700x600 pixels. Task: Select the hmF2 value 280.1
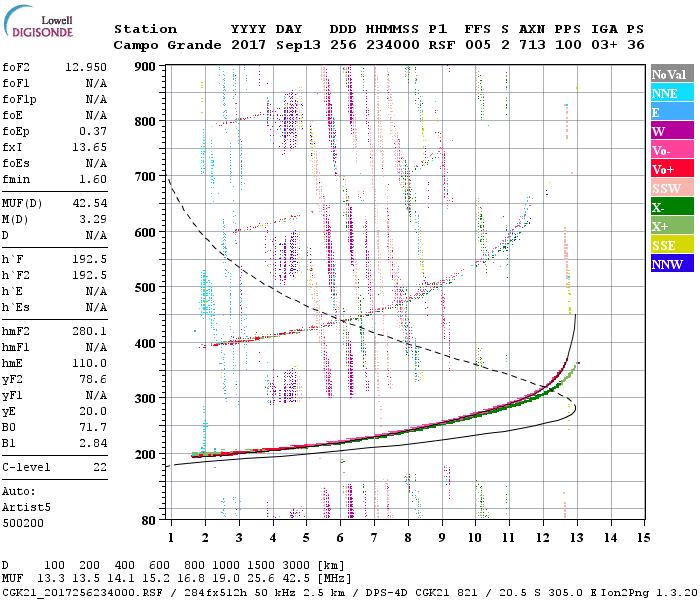click(x=90, y=331)
